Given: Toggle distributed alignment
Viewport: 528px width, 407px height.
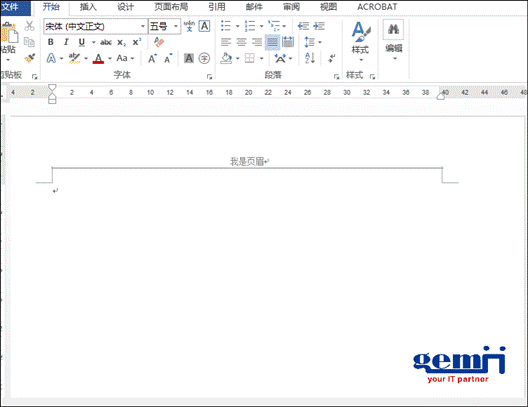Looking at the screenshot, I should pos(288,42).
